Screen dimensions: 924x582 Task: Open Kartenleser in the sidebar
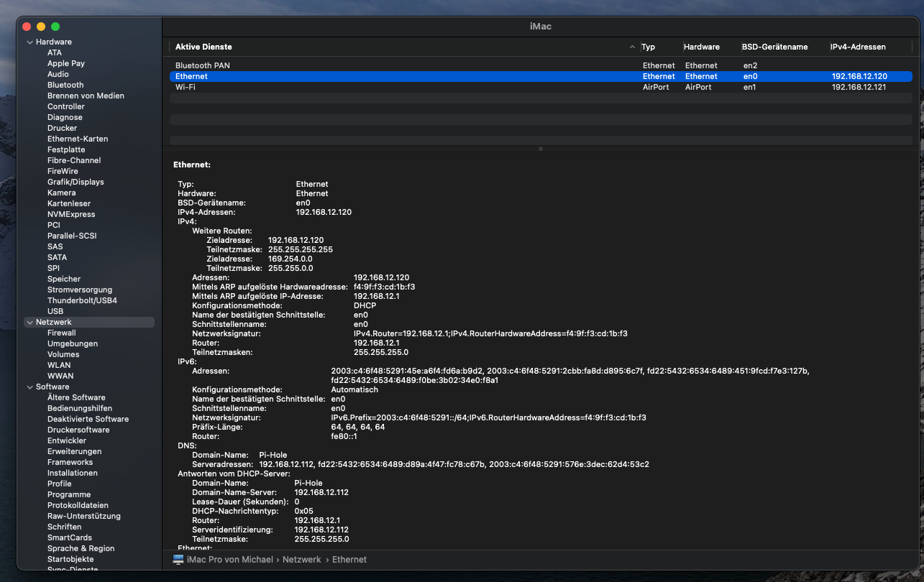click(x=69, y=203)
